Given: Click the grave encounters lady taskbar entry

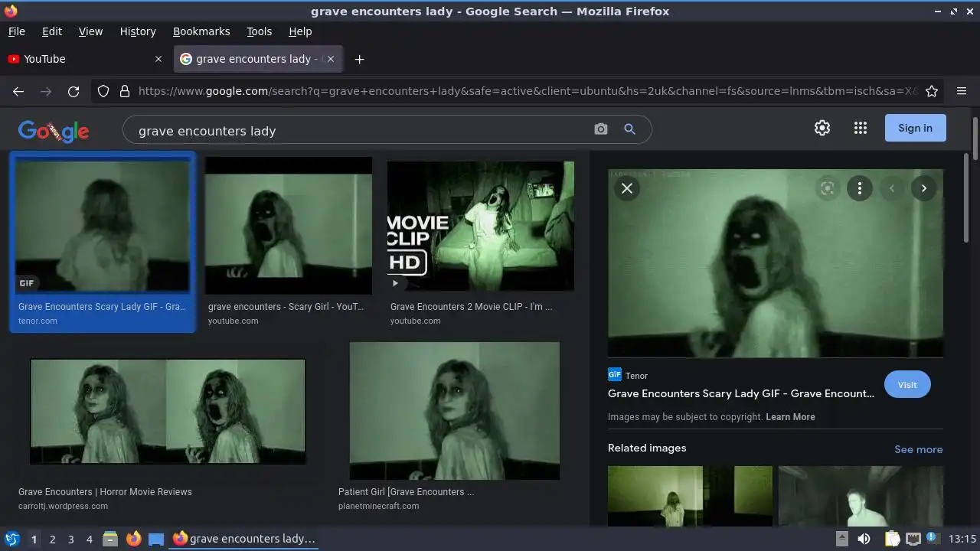Looking at the screenshot, I should click(244, 539).
